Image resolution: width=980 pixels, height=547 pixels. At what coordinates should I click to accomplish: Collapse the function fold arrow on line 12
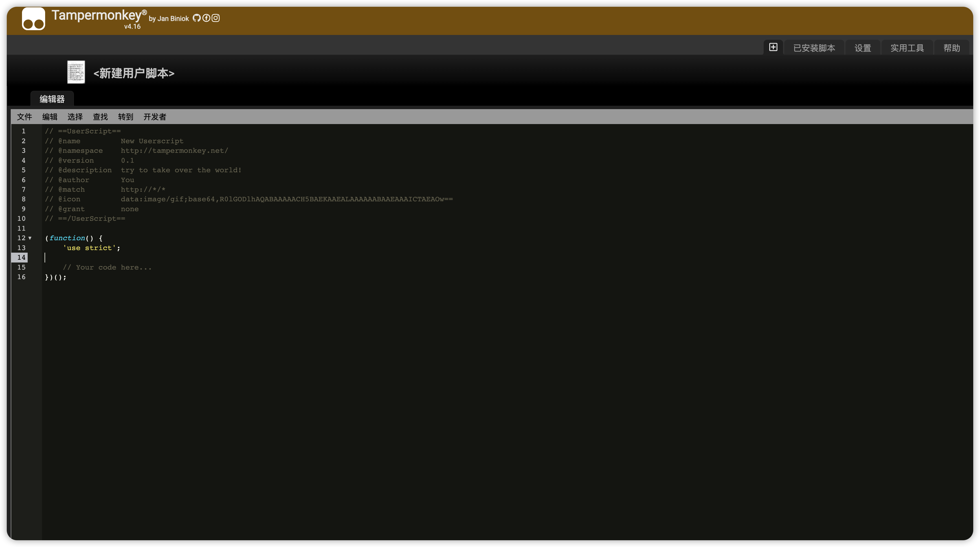30,238
